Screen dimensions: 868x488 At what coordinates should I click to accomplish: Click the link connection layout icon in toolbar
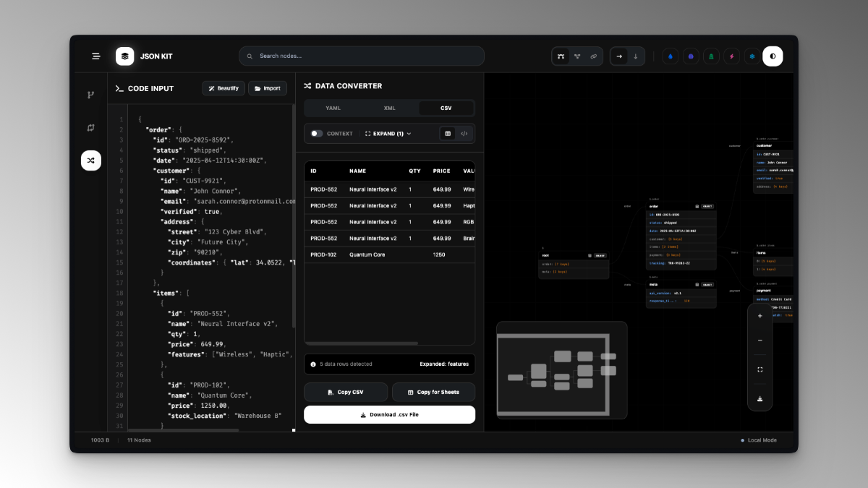coord(593,56)
